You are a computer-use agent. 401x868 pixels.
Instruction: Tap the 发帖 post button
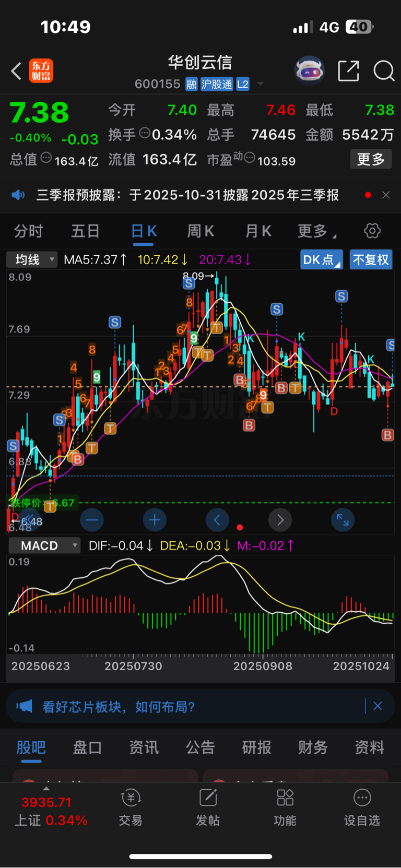coord(208,808)
